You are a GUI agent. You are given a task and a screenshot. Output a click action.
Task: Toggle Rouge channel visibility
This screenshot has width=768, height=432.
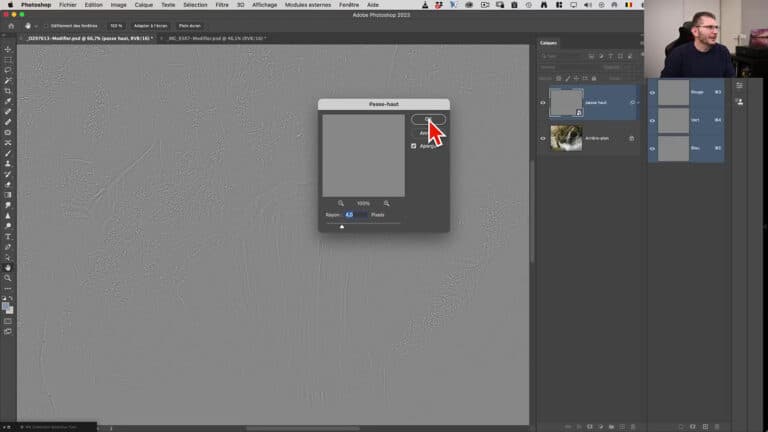coord(652,93)
